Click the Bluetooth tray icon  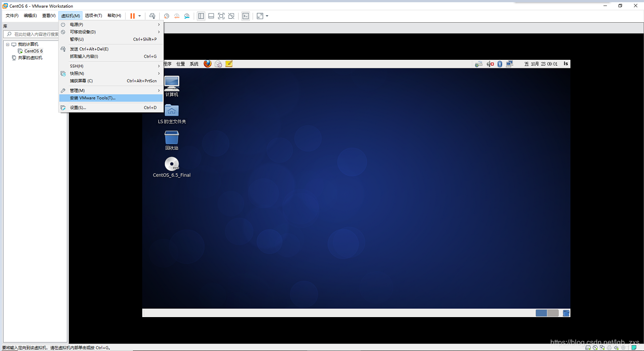500,64
